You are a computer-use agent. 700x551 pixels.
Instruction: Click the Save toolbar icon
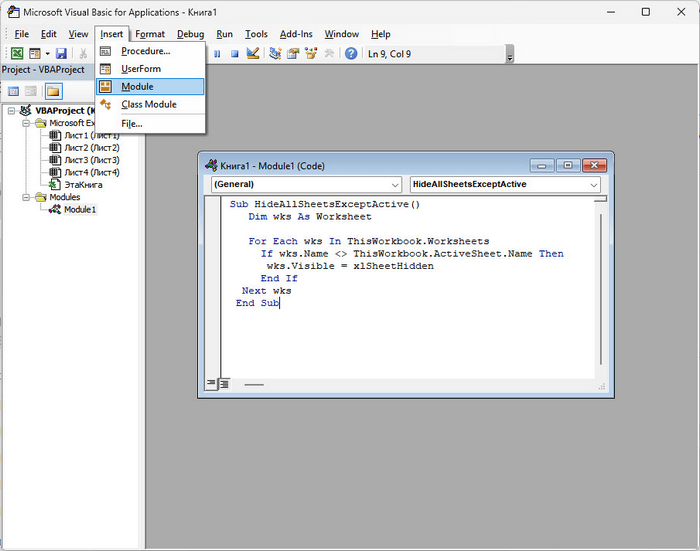point(61,53)
